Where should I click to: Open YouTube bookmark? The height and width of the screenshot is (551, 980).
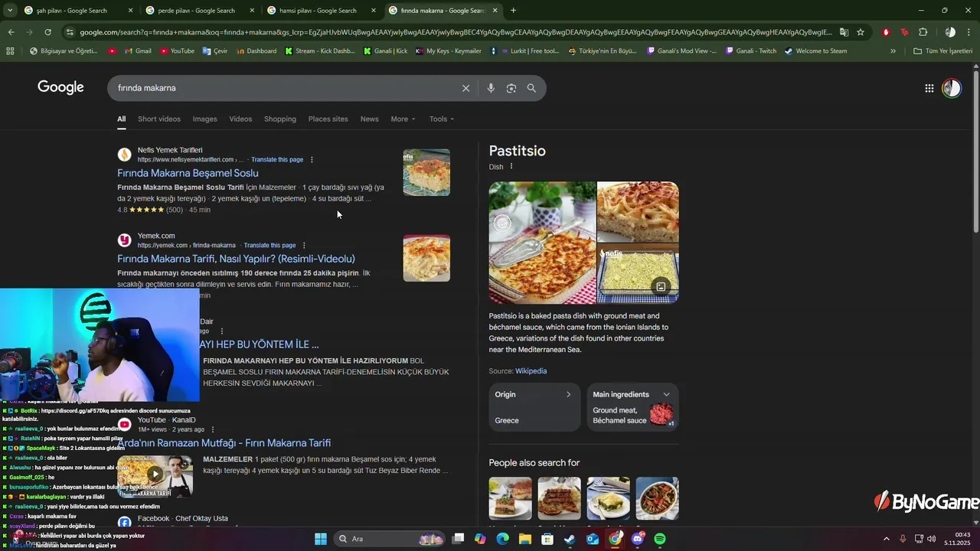tap(177, 51)
